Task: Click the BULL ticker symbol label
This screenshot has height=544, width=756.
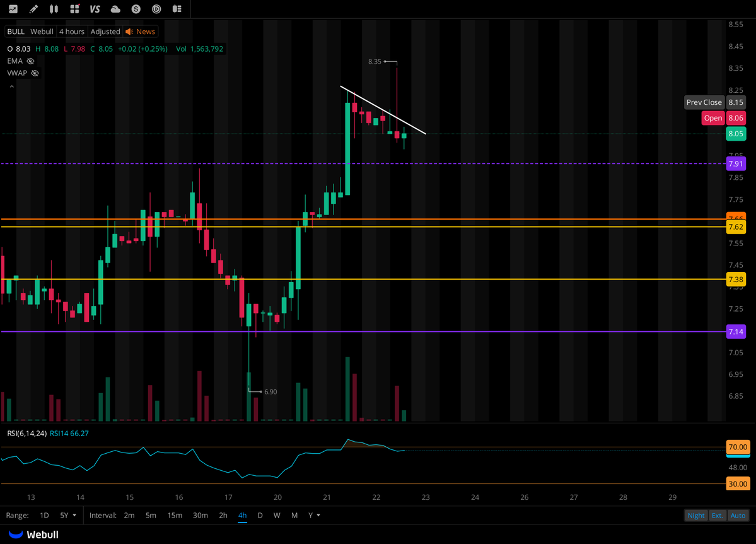Action: (16, 32)
